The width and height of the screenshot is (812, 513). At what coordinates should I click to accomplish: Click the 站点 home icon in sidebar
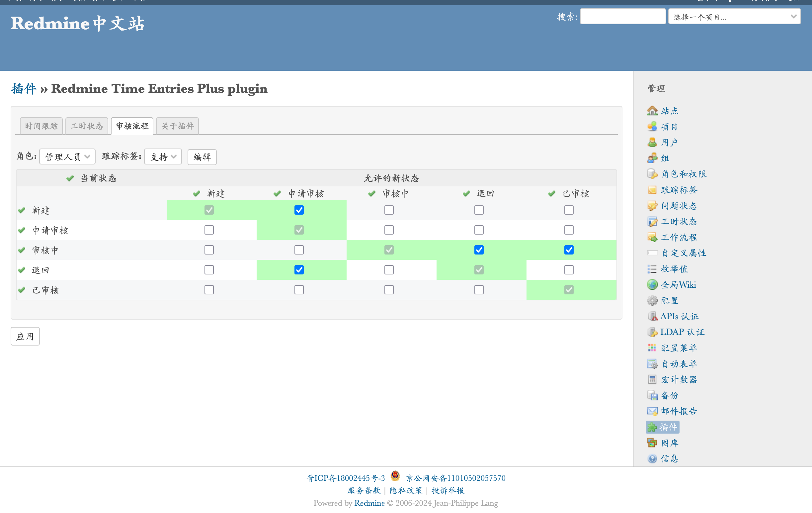click(x=652, y=111)
